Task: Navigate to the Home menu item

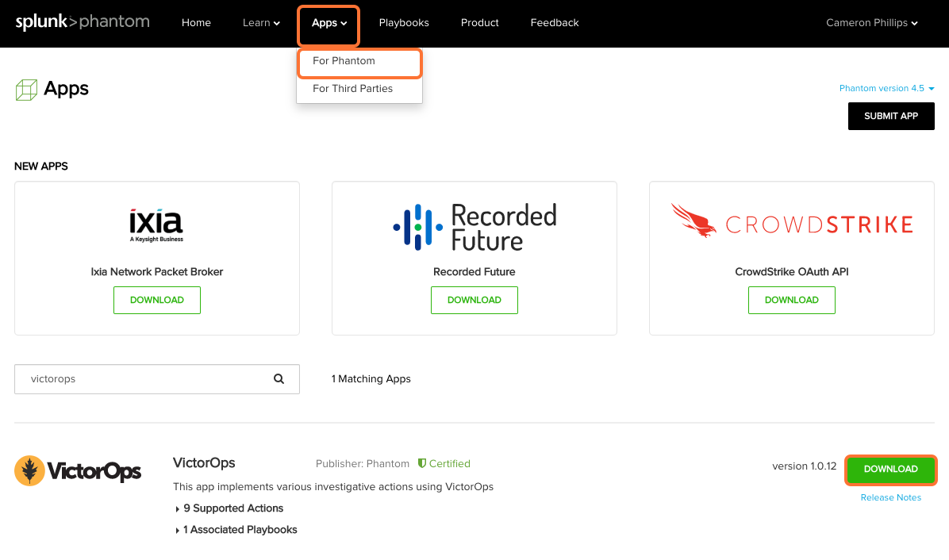Action: pos(196,23)
